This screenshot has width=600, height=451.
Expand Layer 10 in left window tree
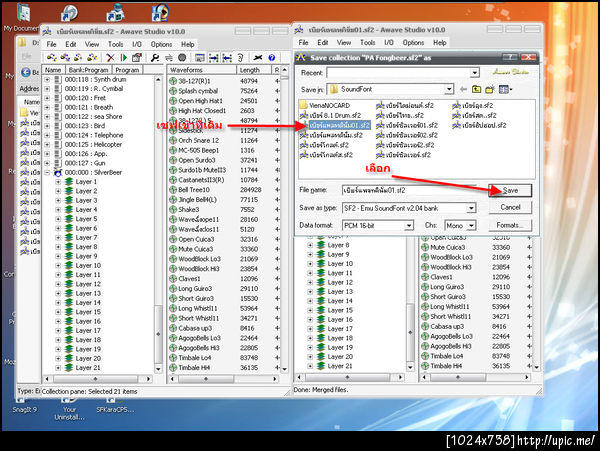point(58,265)
